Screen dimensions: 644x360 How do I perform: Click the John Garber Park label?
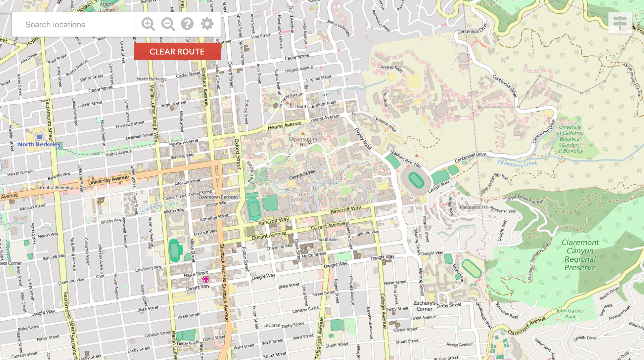coord(570,313)
